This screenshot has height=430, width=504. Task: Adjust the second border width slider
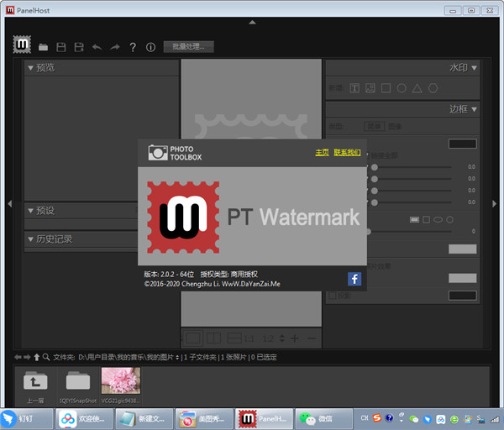click(375, 179)
